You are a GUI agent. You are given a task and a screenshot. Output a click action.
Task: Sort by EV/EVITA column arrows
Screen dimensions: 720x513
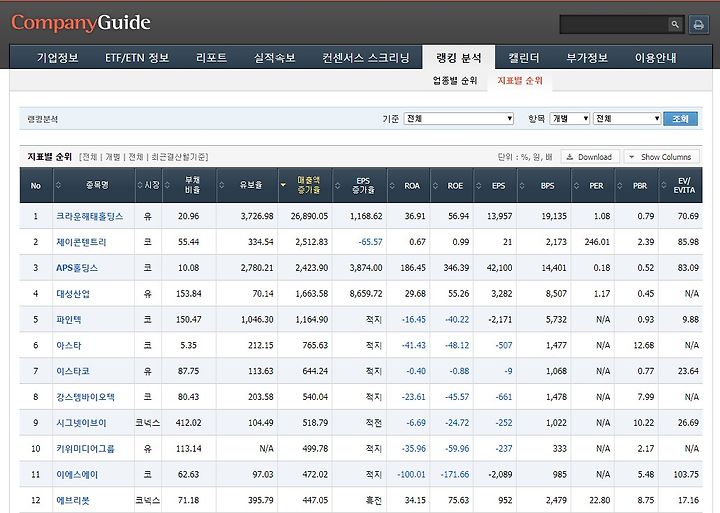tap(664, 186)
